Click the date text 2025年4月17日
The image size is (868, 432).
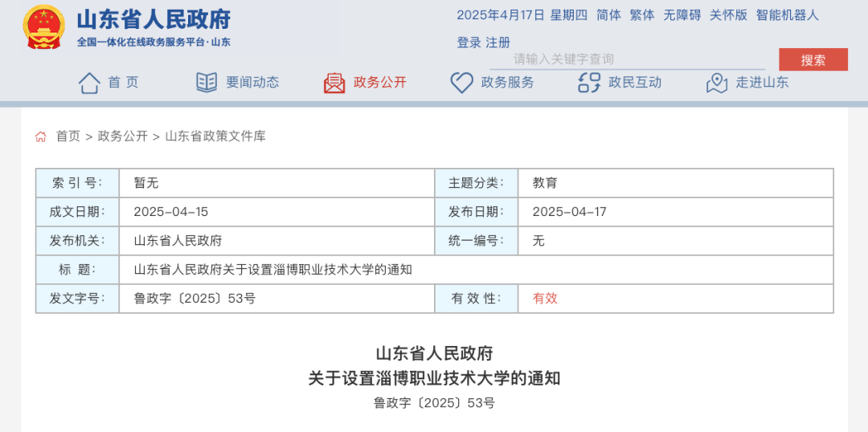click(x=501, y=15)
